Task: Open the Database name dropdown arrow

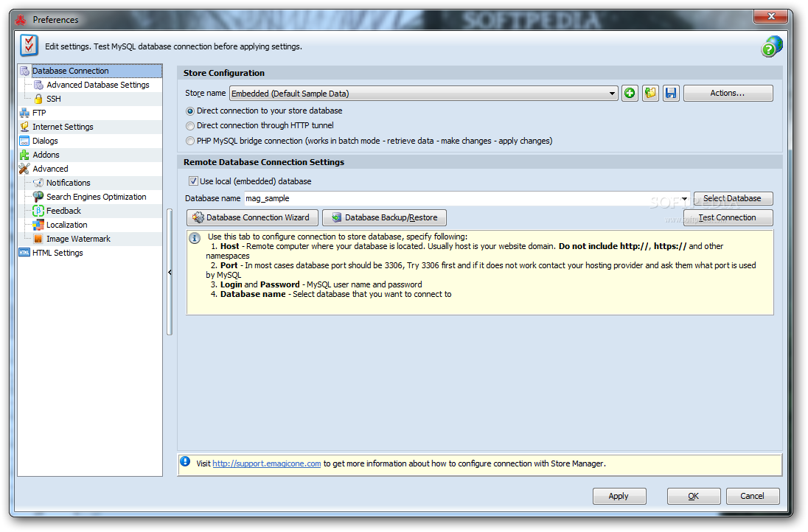Action: [684, 199]
